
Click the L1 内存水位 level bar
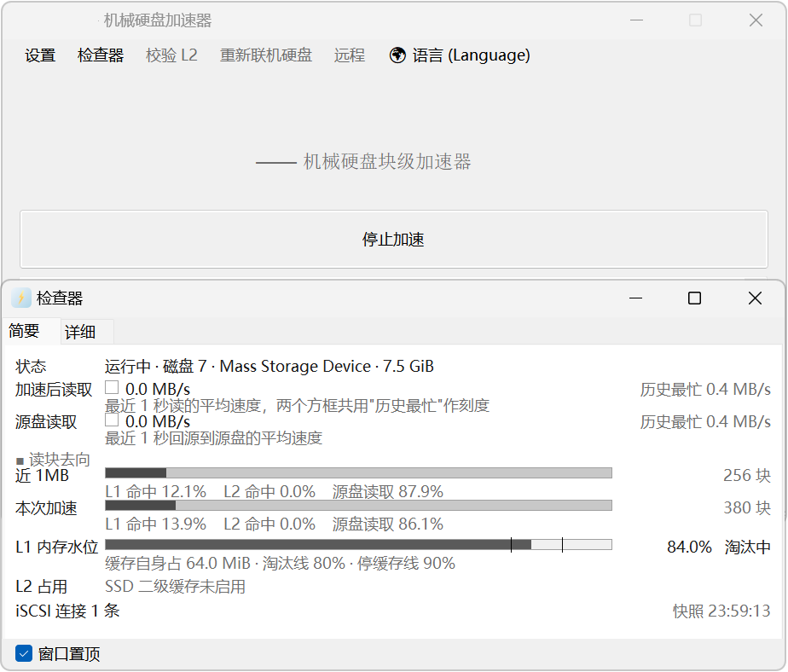pos(358,545)
